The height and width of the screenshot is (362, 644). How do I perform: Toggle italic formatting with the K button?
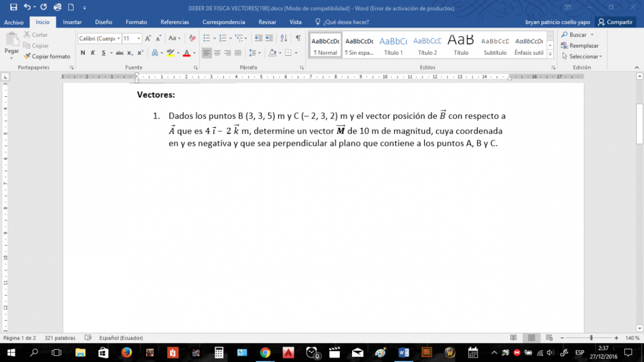pyautogui.click(x=93, y=53)
